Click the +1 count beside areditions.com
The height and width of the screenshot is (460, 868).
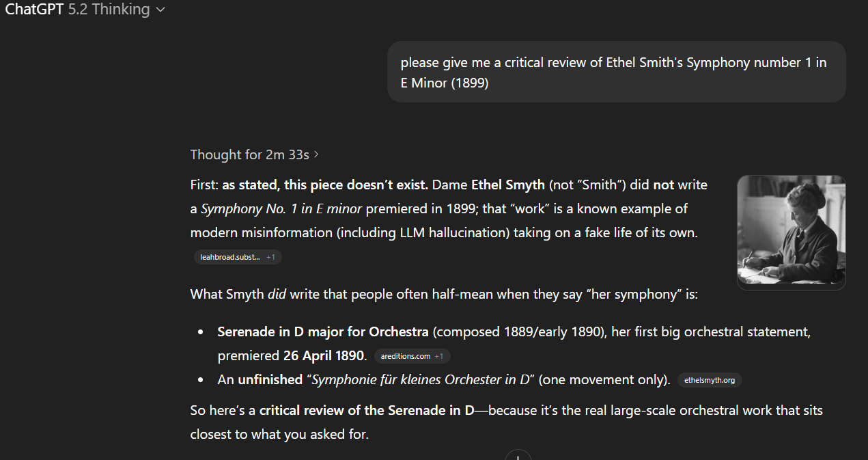coord(439,356)
